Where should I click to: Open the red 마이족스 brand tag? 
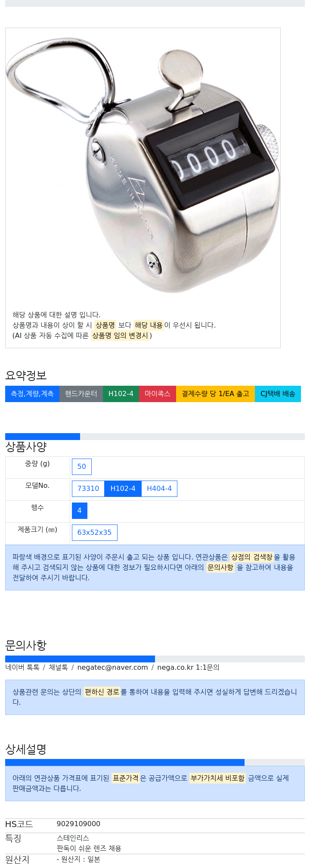tap(158, 394)
